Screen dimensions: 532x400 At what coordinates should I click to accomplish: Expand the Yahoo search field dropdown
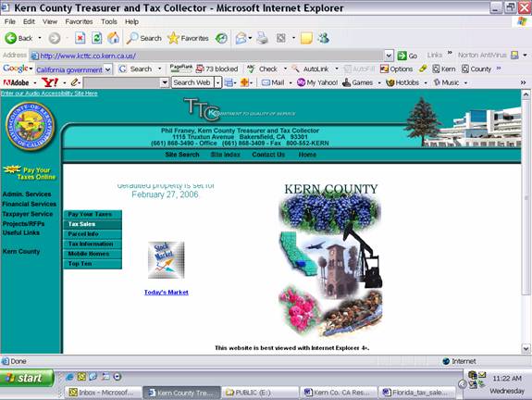165,82
